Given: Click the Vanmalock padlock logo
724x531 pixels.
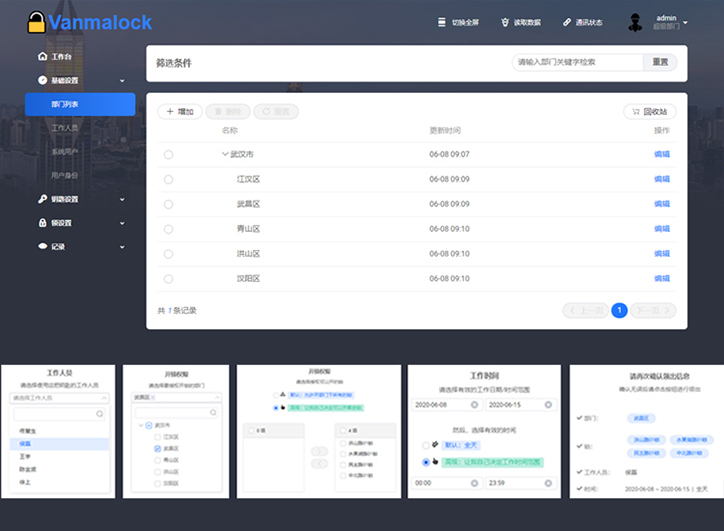Looking at the screenshot, I should pyautogui.click(x=37, y=22).
